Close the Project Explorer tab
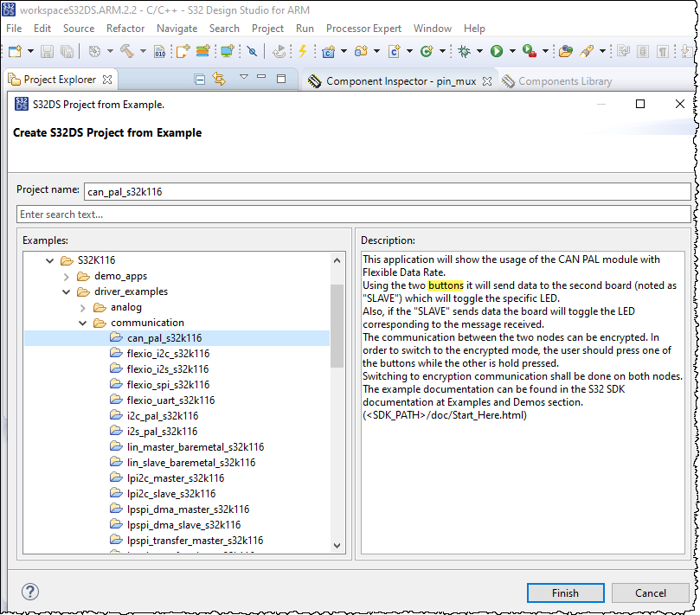Screen dimensions: 700x615 pos(107,80)
